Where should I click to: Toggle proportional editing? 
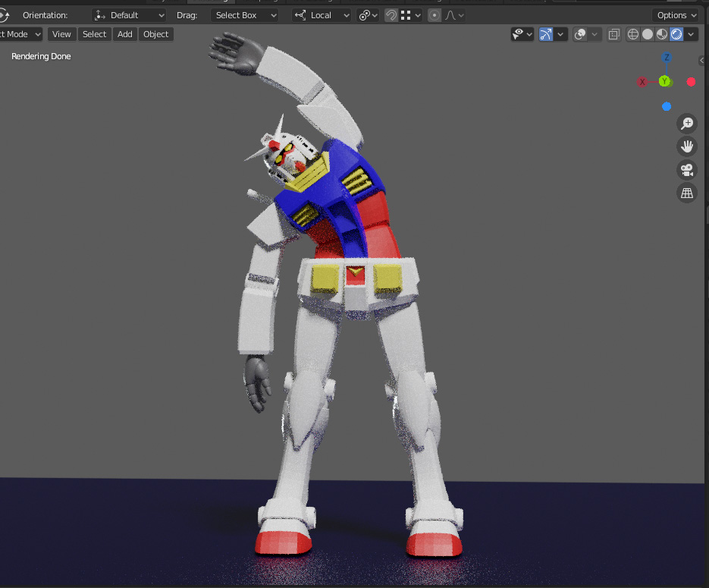434,15
